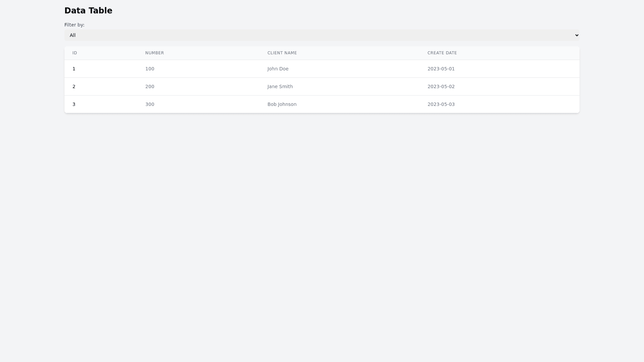Click the date 2023-05-01
Viewport: 644px width, 362px height.
tap(441, 69)
